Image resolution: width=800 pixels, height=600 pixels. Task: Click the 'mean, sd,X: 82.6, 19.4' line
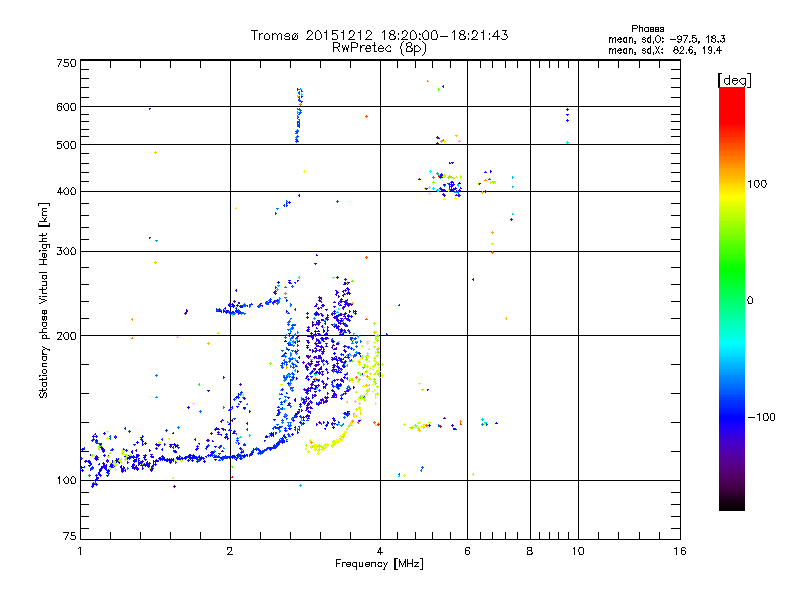point(665,50)
